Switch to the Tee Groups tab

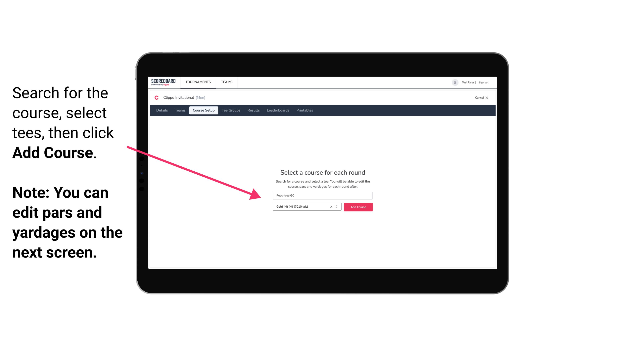pyautogui.click(x=231, y=110)
